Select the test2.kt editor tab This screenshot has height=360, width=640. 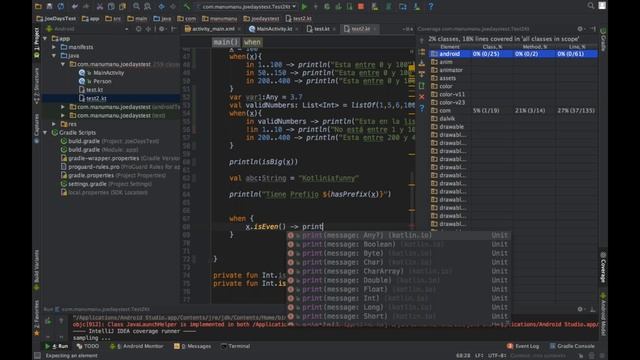tap(360, 29)
